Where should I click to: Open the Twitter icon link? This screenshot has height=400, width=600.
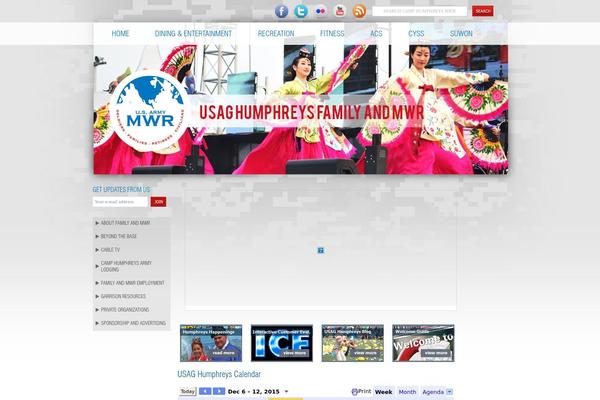(x=301, y=11)
